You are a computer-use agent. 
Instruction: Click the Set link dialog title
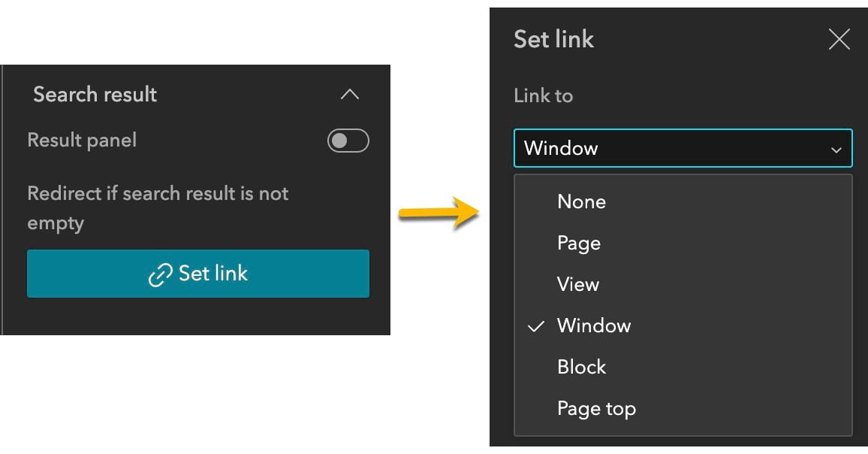point(553,39)
